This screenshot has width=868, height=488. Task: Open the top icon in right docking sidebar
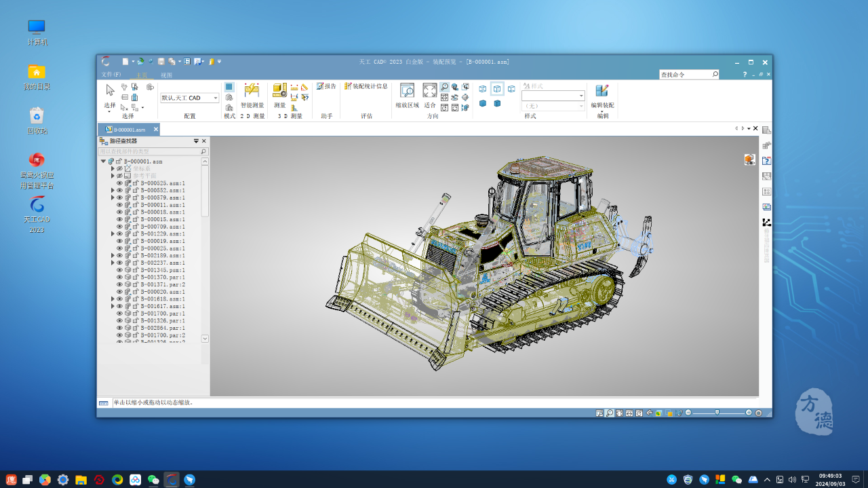pos(766,130)
